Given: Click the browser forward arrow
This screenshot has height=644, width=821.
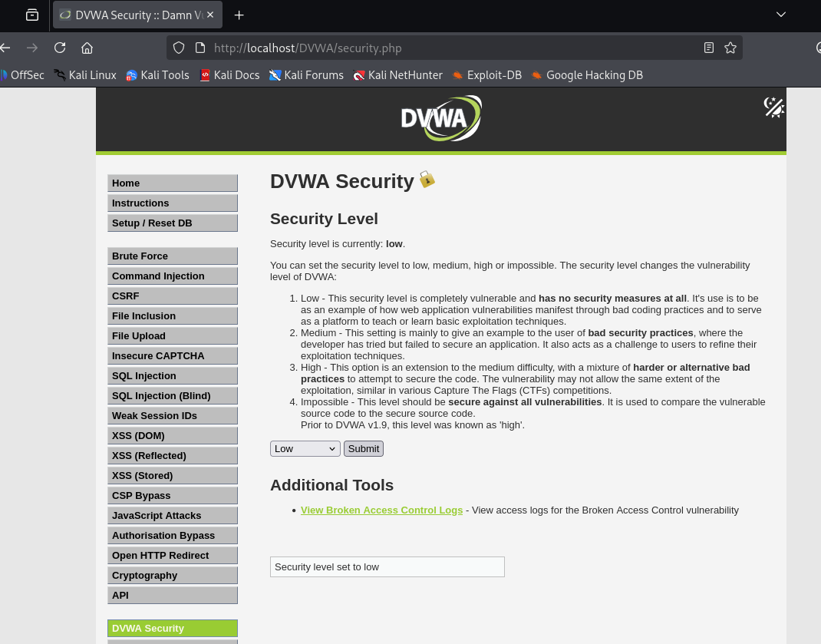Looking at the screenshot, I should 32,48.
